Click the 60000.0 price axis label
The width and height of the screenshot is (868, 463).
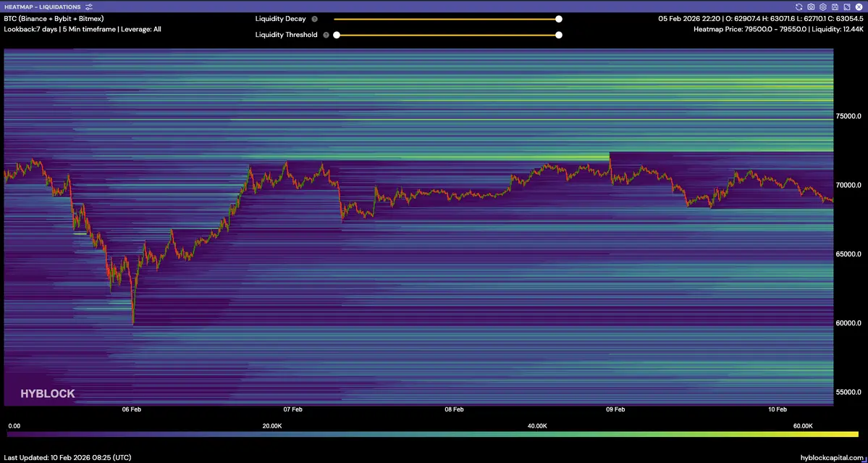pyautogui.click(x=848, y=323)
